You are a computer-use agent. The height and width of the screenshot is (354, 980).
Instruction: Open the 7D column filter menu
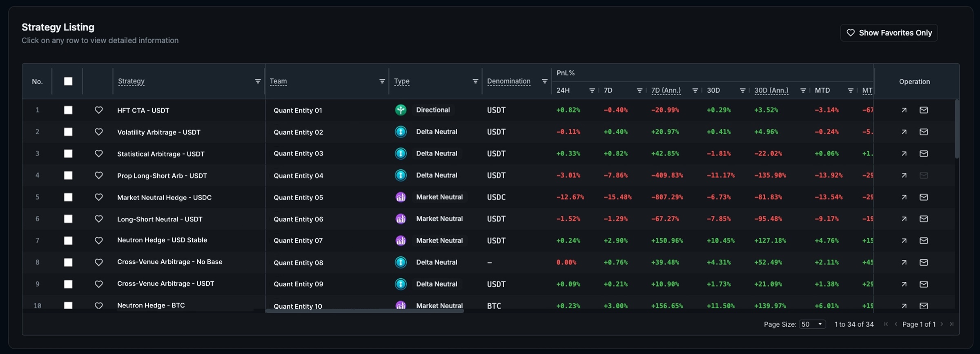click(x=639, y=91)
